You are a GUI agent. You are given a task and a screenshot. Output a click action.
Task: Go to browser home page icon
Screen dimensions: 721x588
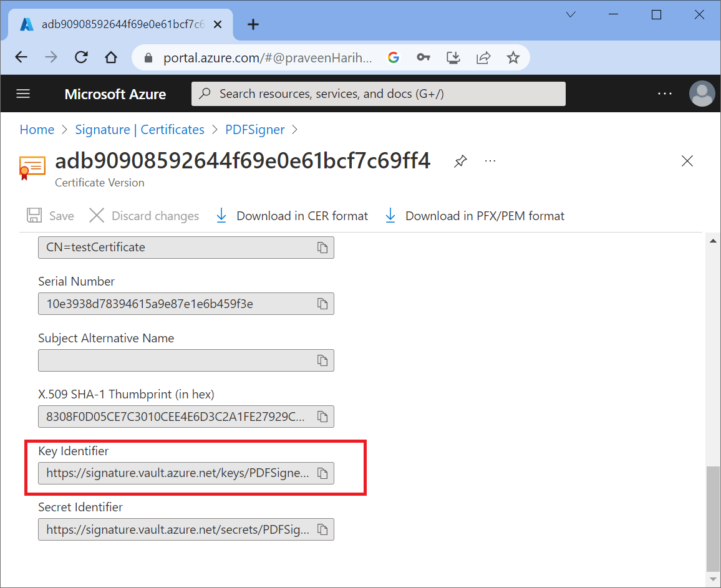(111, 57)
